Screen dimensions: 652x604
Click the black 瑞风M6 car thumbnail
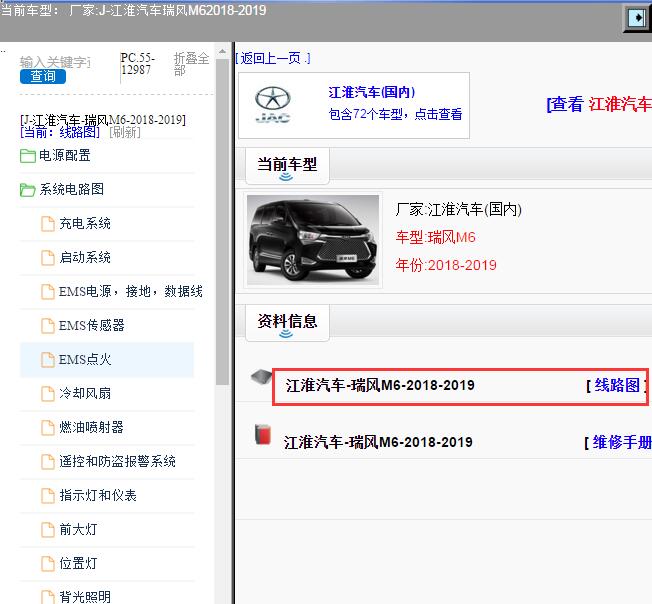(x=313, y=240)
